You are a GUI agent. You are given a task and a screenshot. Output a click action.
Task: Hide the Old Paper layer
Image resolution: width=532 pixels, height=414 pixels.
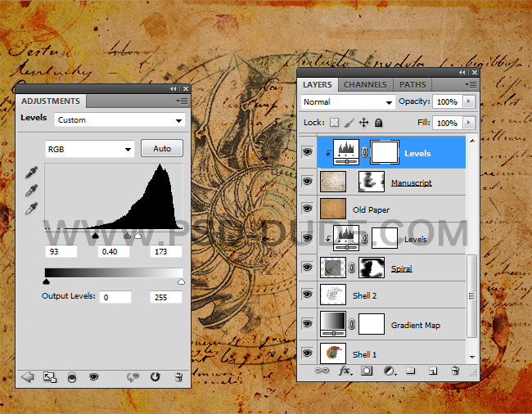[307, 208]
